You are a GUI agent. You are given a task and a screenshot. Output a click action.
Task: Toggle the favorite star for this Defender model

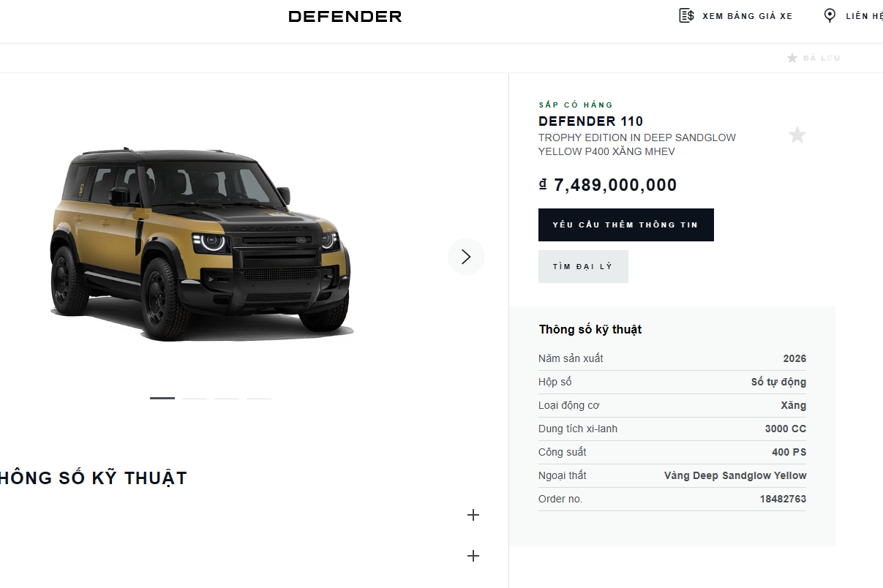(797, 135)
